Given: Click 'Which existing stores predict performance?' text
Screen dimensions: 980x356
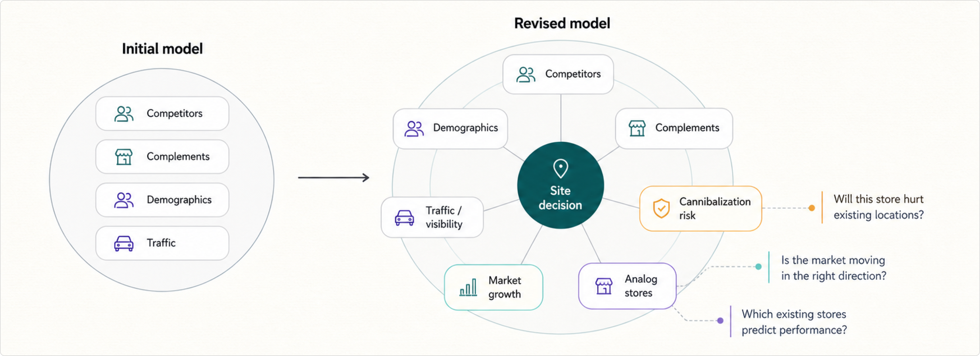Looking at the screenshot, I should tap(794, 322).
